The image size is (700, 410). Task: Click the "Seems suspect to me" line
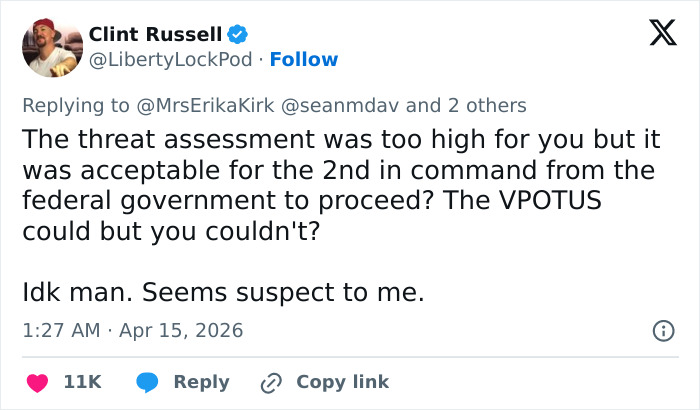point(223,293)
